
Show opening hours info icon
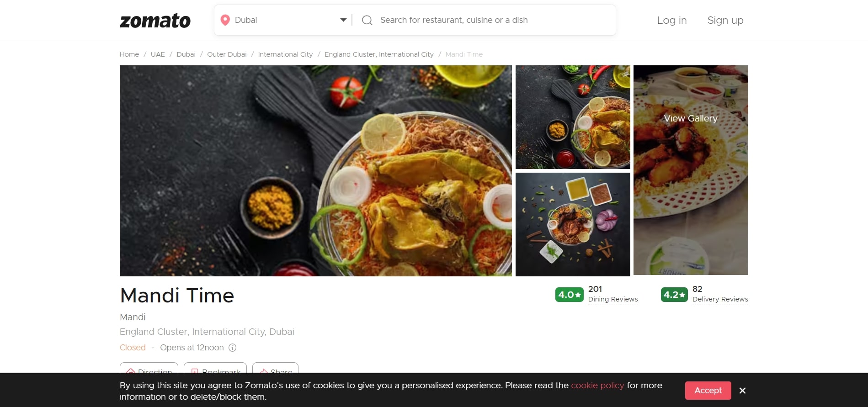click(232, 348)
